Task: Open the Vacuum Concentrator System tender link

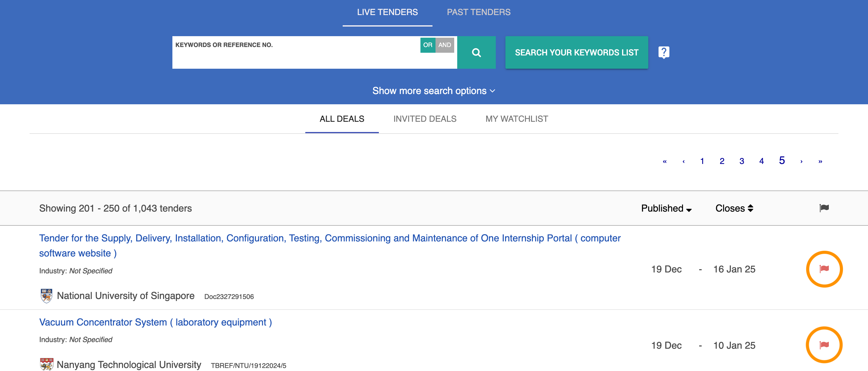Action: coord(155,322)
